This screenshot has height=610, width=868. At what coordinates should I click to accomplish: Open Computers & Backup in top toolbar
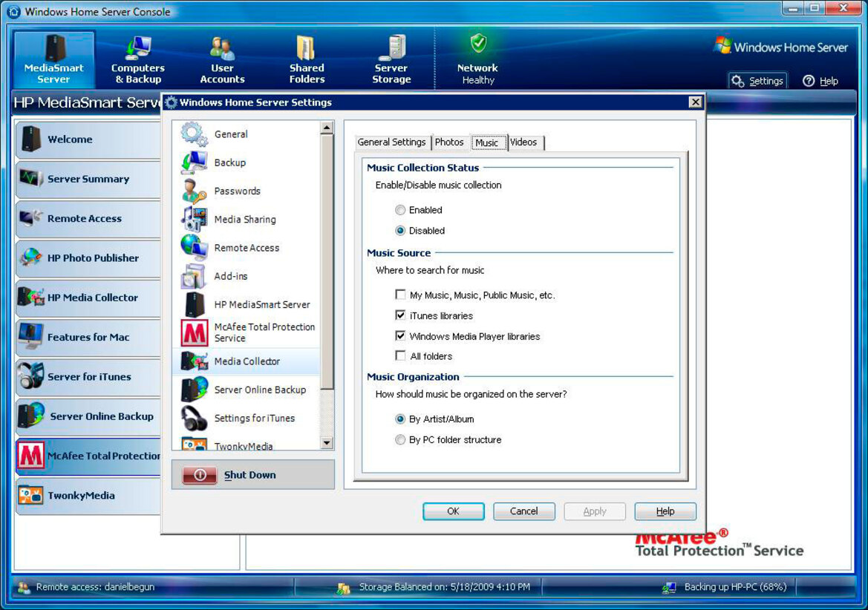point(138,59)
